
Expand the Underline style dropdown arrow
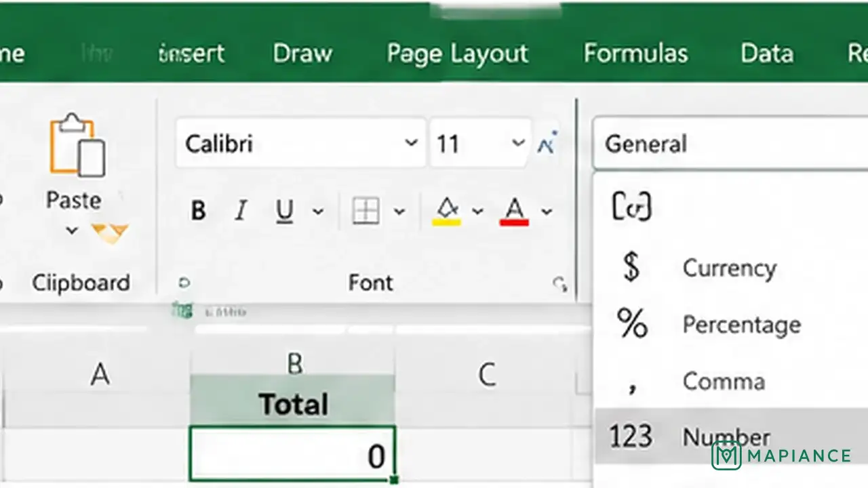pyautogui.click(x=318, y=211)
